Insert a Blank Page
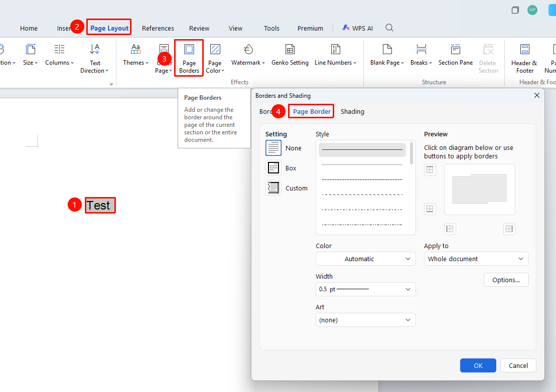This screenshot has width=556, height=392. pyautogui.click(x=387, y=55)
